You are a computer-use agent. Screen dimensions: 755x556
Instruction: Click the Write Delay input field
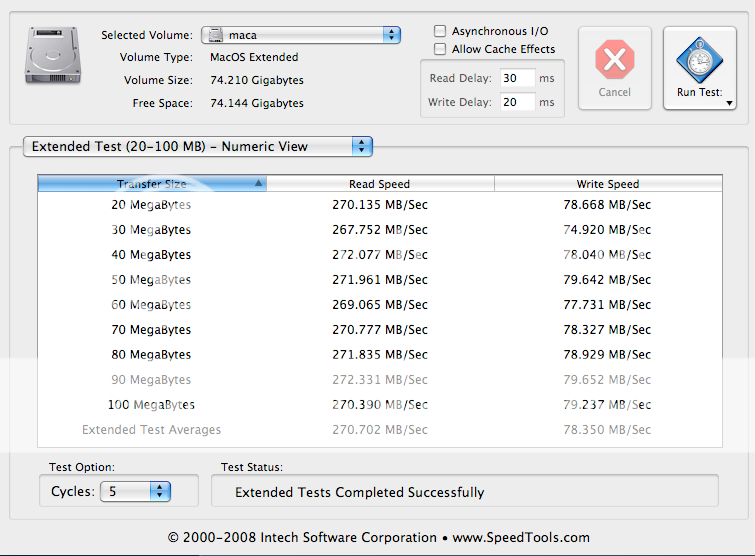point(517,102)
